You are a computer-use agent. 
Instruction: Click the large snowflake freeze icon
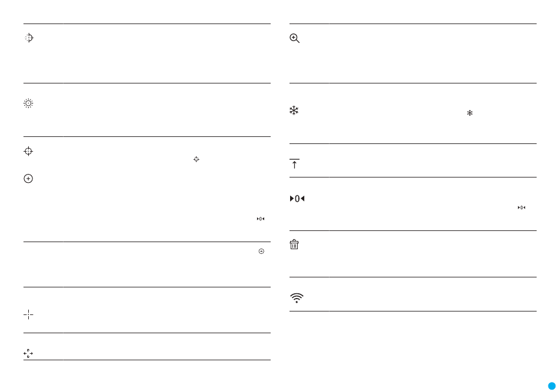pos(294,110)
